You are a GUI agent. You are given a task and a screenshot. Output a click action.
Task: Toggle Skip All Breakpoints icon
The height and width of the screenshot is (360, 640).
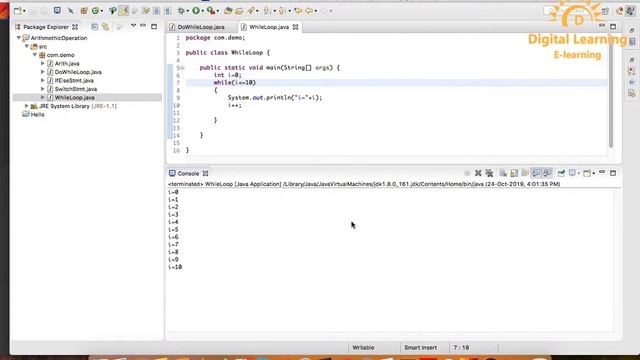[70, 11]
